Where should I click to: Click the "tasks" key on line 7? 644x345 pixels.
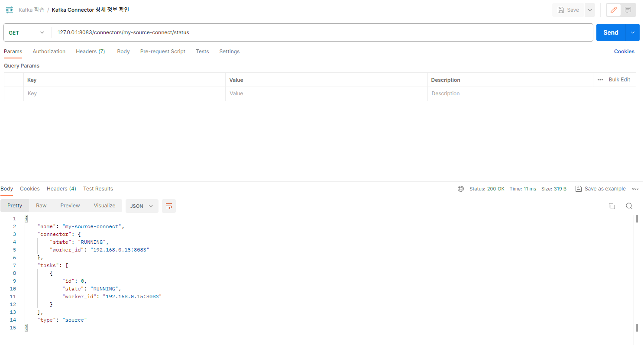click(49, 265)
